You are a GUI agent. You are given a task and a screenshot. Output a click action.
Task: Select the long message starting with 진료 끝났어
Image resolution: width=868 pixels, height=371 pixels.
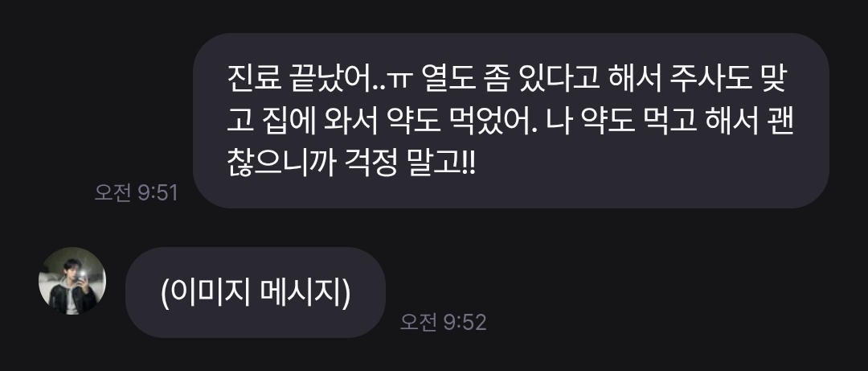coord(511,121)
